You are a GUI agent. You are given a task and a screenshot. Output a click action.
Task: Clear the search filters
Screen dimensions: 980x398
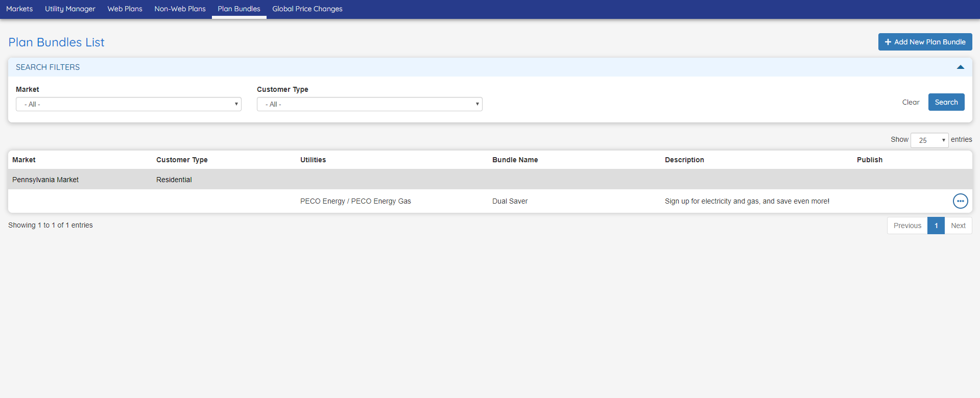911,102
